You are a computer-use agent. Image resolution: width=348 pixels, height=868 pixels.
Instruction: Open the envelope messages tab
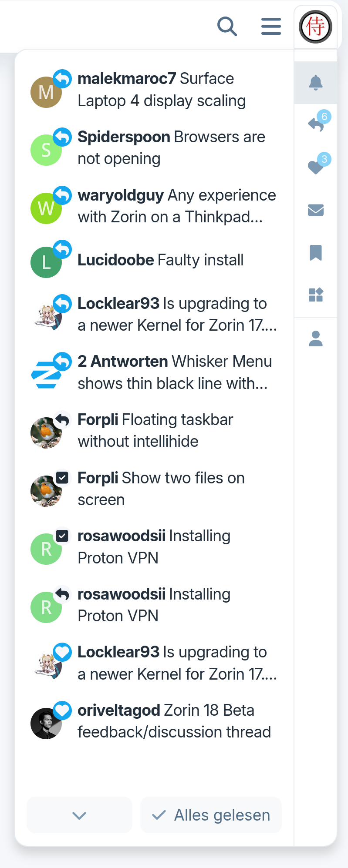point(315,210)
